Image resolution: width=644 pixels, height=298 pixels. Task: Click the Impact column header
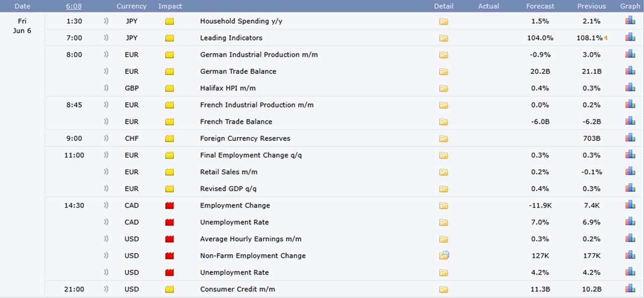170,6
